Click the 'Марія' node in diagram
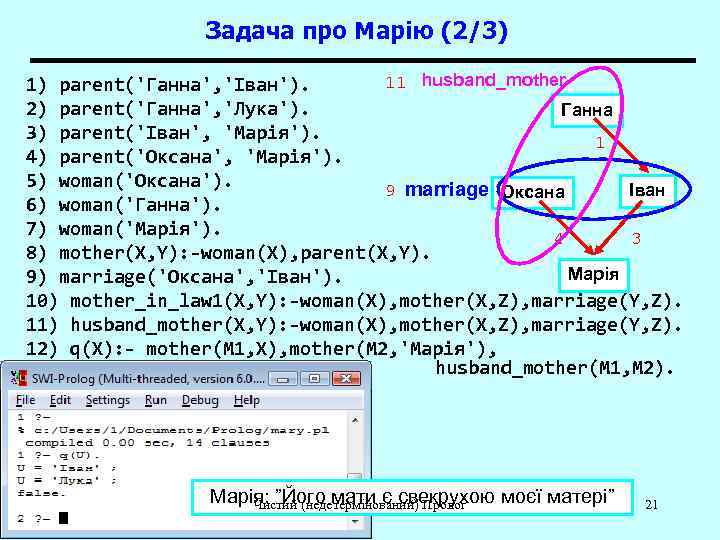This screenshot has width=720, height=540. tap(593, 275)
